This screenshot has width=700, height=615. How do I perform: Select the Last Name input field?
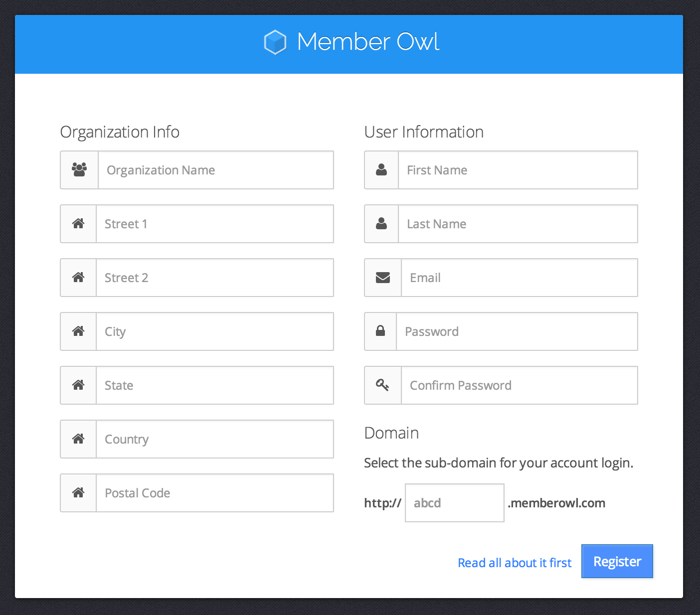pos(518,224)
